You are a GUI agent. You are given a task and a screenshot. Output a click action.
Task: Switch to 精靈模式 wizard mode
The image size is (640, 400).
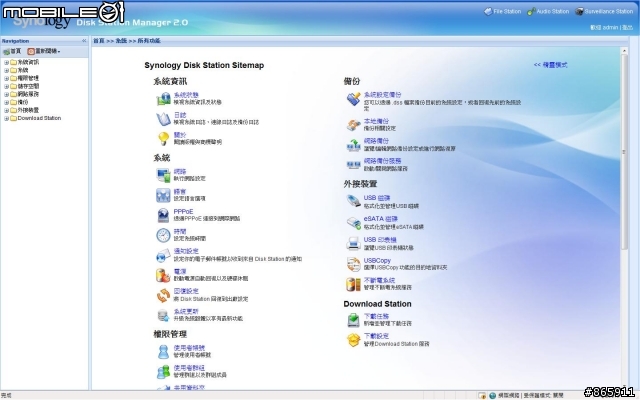[x=551, y=65]
